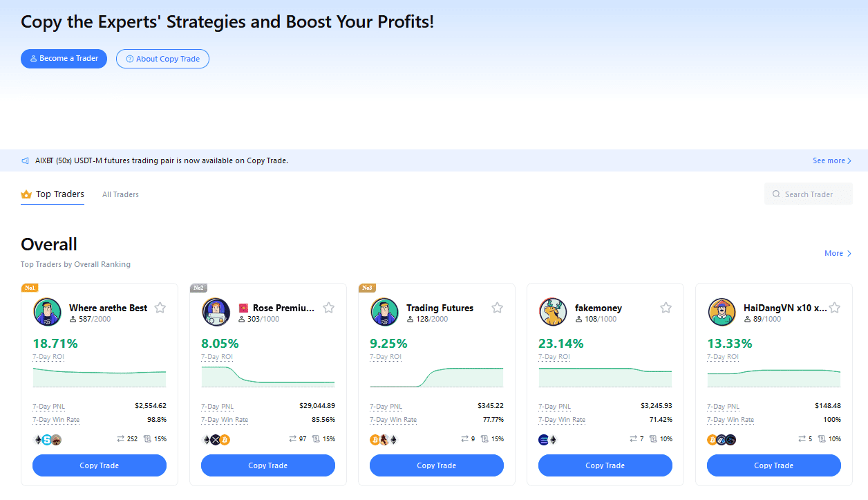Image resolution: width=868 pixels, height=500 pixels.
Task: Copy Trade HaiDangVN x10
Action: pyautogui.click(x=774, y=465)
